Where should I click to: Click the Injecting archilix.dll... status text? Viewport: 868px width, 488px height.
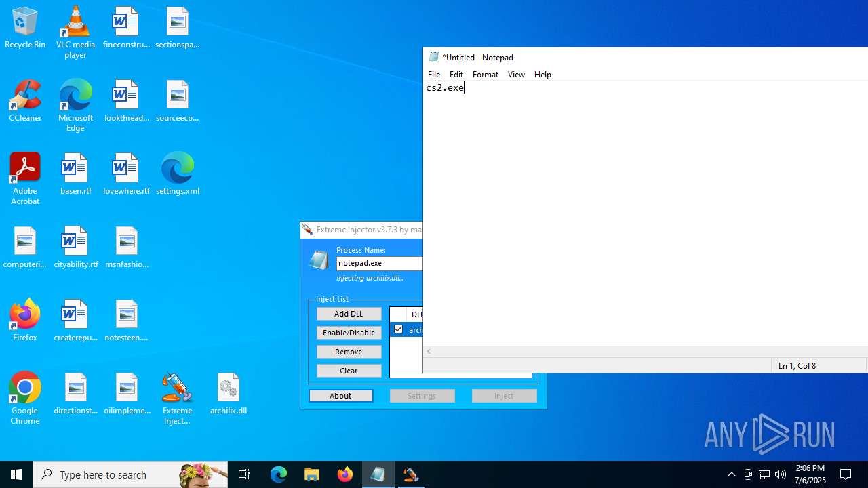click(370, 278)
